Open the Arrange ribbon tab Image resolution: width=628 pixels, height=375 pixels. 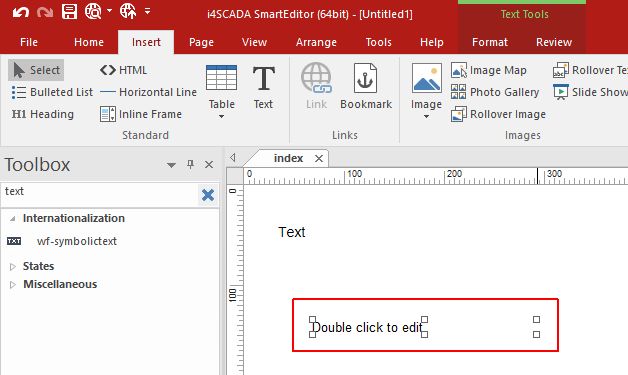click(316, 42)
